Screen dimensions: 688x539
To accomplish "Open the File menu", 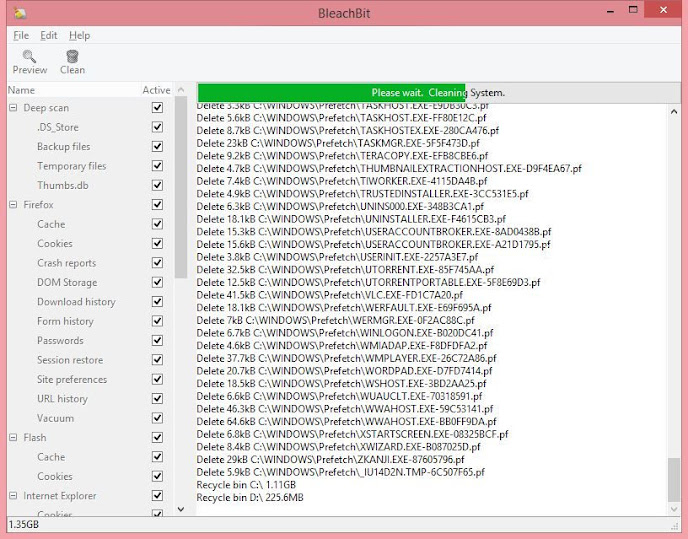I will tap(21, 36).
